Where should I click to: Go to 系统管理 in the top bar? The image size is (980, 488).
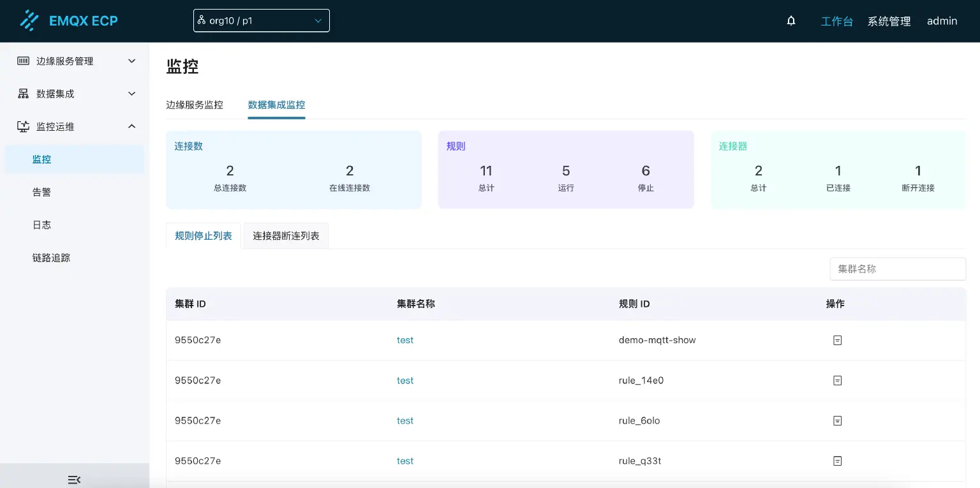click(x=889, y=20)
